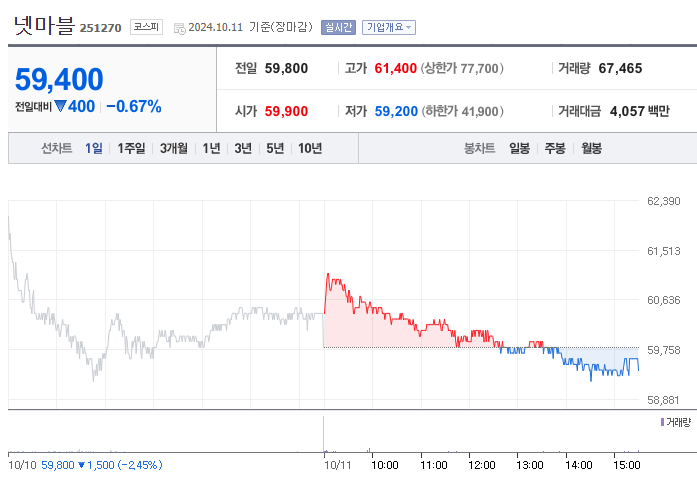Click the 58,881 y-axis label

point(664,400)
